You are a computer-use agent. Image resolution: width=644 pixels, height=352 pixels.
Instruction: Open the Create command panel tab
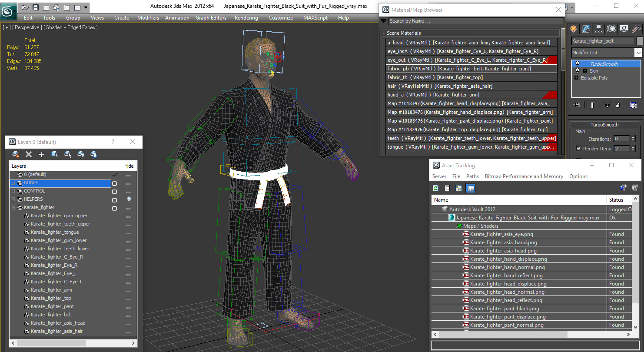click(x=574, y=29)
